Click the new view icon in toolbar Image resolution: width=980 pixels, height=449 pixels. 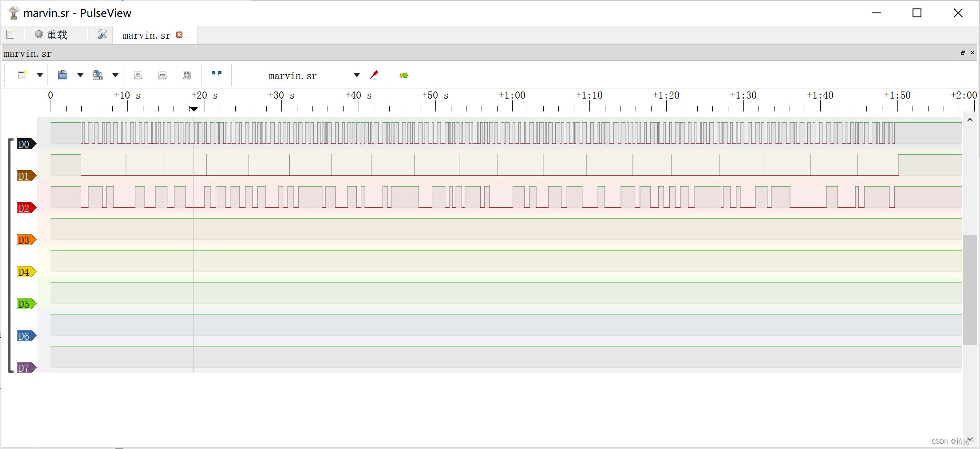[x=23, y=75]
